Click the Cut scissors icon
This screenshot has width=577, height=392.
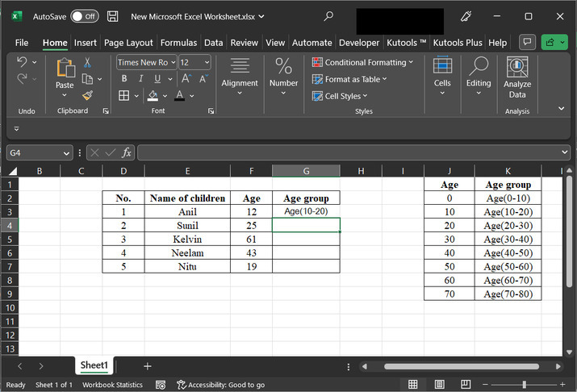tap(86, 62)
